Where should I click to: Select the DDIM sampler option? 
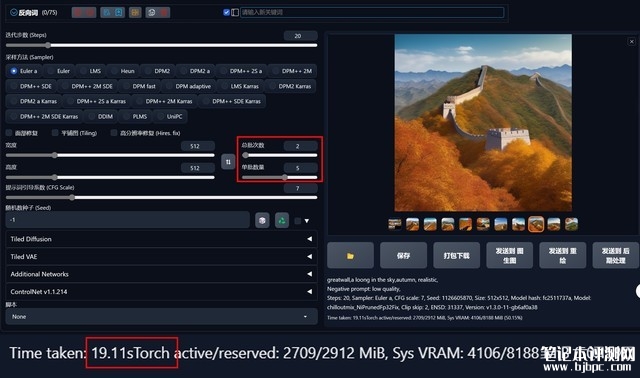100,116
